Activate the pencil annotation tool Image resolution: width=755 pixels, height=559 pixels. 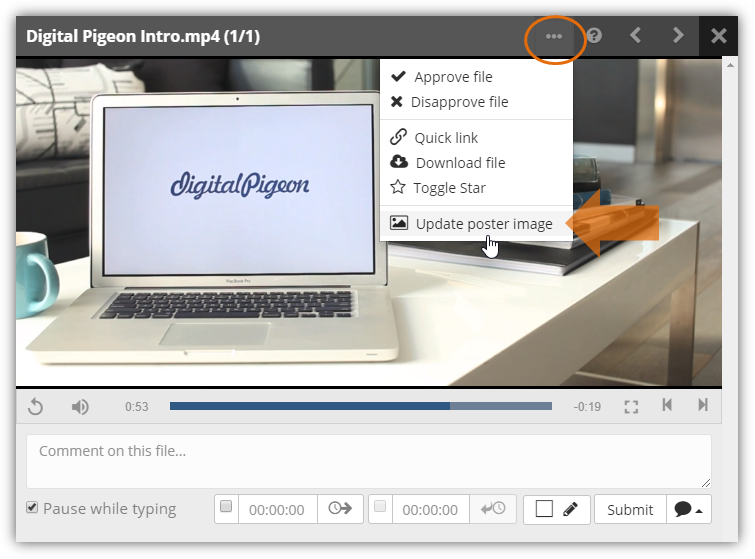click(x=571, y=509)
